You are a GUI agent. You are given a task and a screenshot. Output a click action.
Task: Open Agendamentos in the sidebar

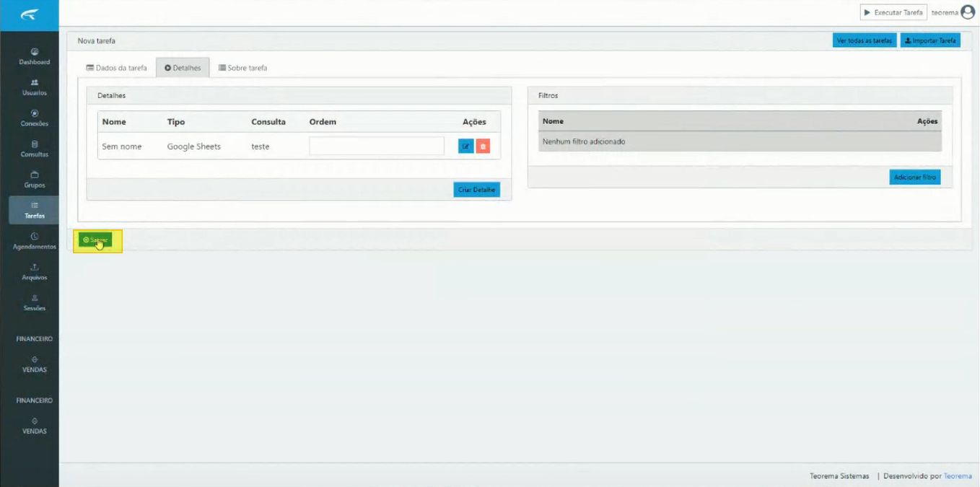35,241
